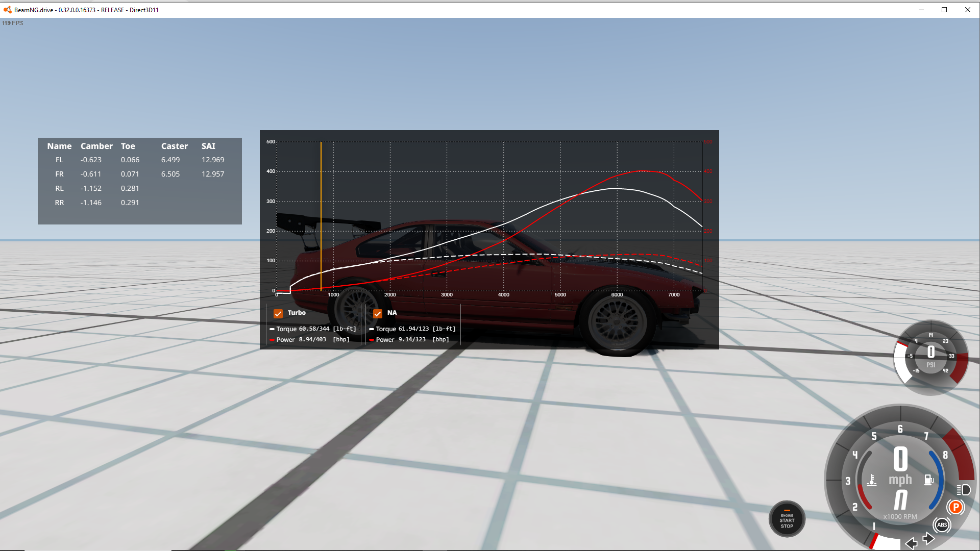Select the FL wheel row

[60, 160]
